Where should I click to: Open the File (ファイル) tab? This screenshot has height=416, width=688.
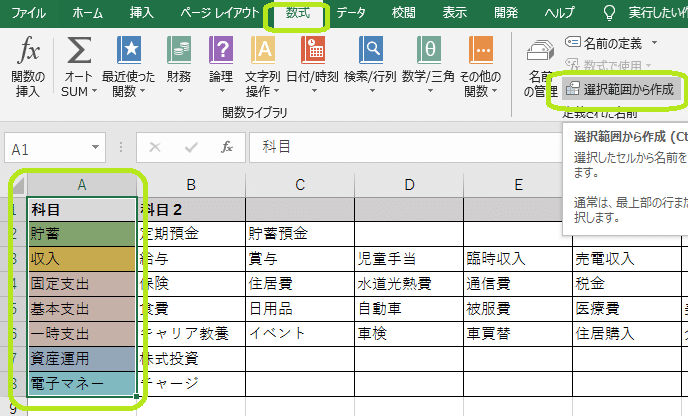click(29, 13)
